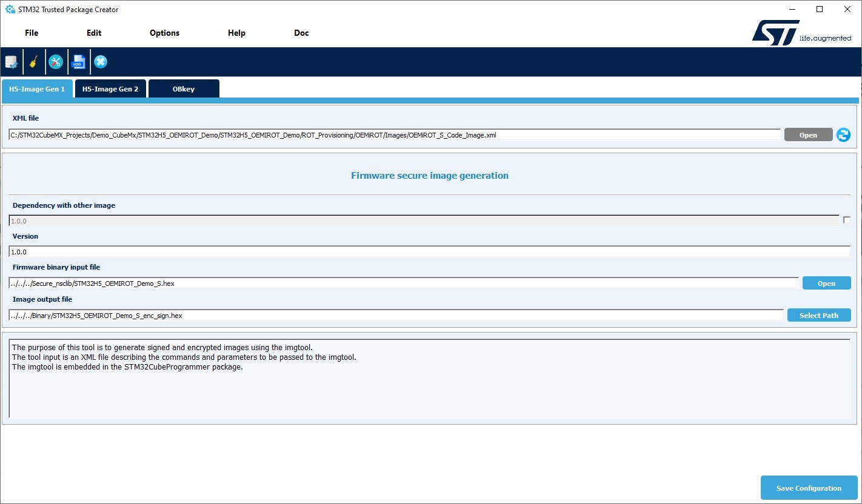Screen dimensions: 862x504
Task: Click the Version input field
Action: (430, 251)
